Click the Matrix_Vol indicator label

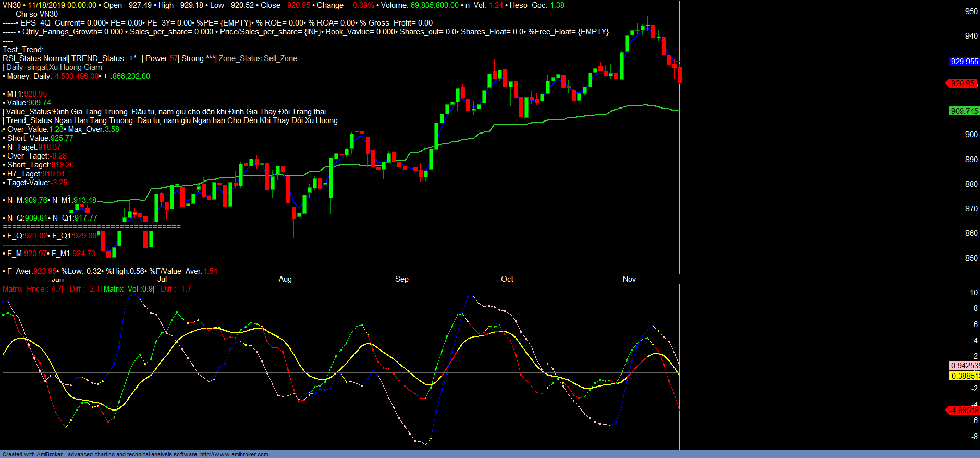tap(121, 289)
